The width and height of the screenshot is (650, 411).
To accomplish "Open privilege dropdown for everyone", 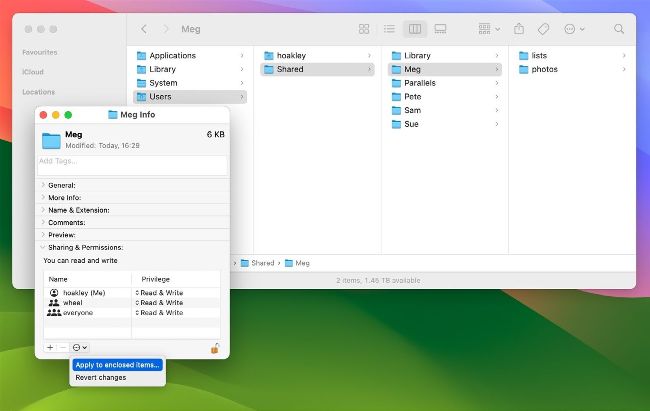I will click(x=160, y=313).
